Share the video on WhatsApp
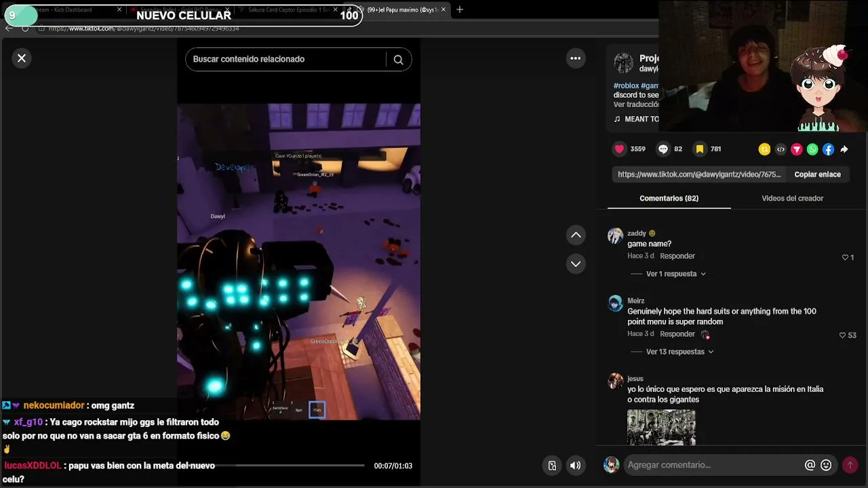The height and width of the screenshot is (488, 868). 812,149
